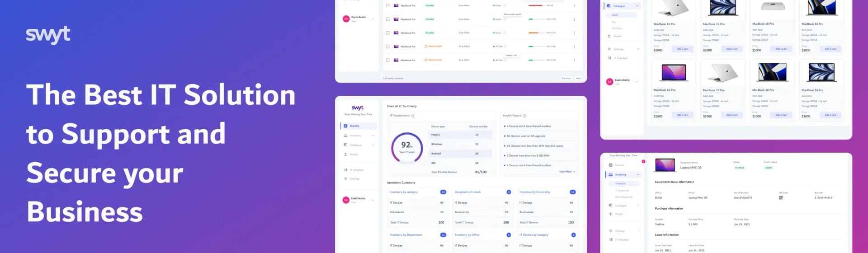The height and width of the screenshot is (253, 868).
Task: Click the orange storage usage bar
Action: pos(537,33)
